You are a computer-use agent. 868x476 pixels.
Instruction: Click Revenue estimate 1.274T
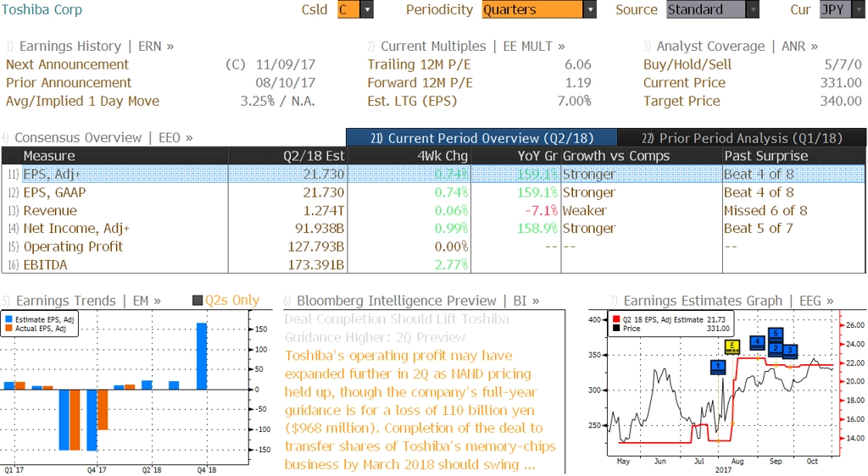coord(323,211)
